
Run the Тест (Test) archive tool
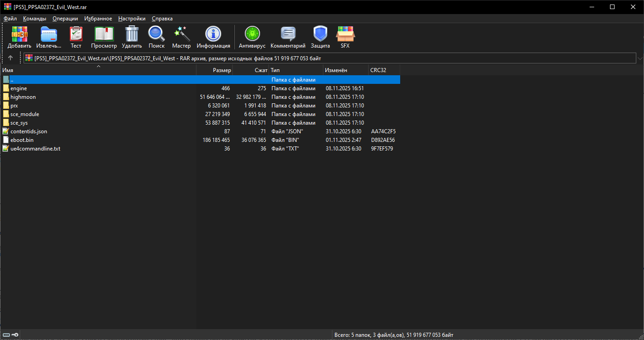click(76, 37)
